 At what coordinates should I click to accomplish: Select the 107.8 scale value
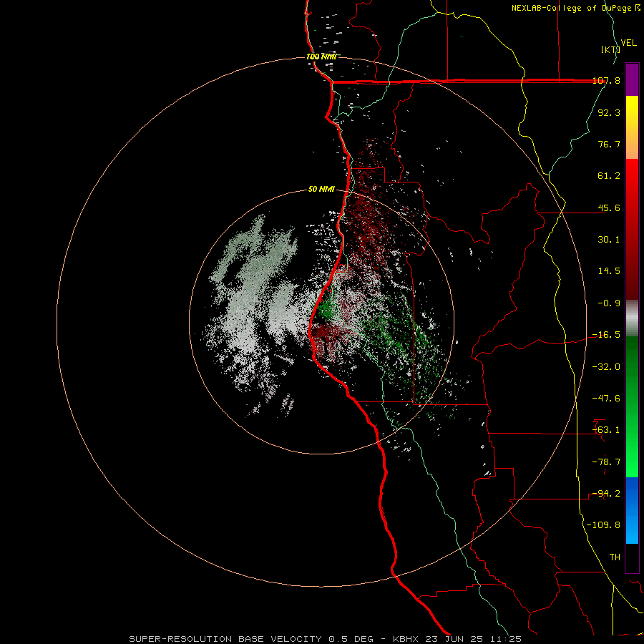pos(607,81)
